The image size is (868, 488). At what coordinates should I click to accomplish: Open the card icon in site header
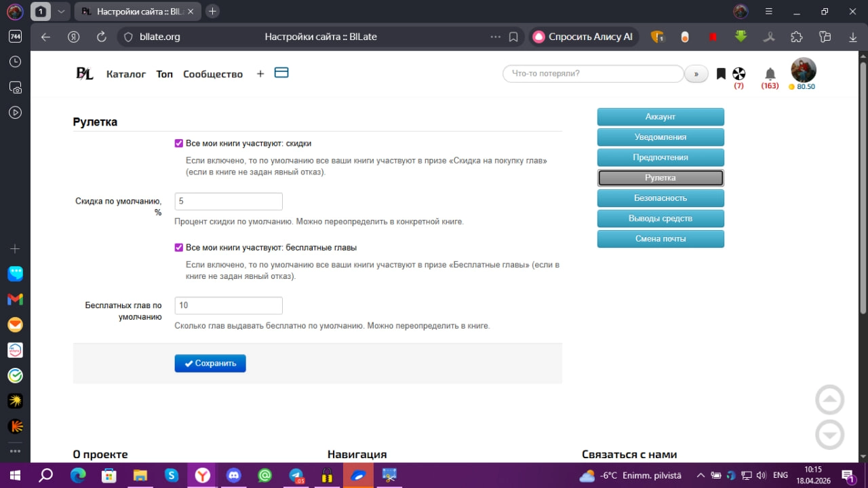(281, 73)
